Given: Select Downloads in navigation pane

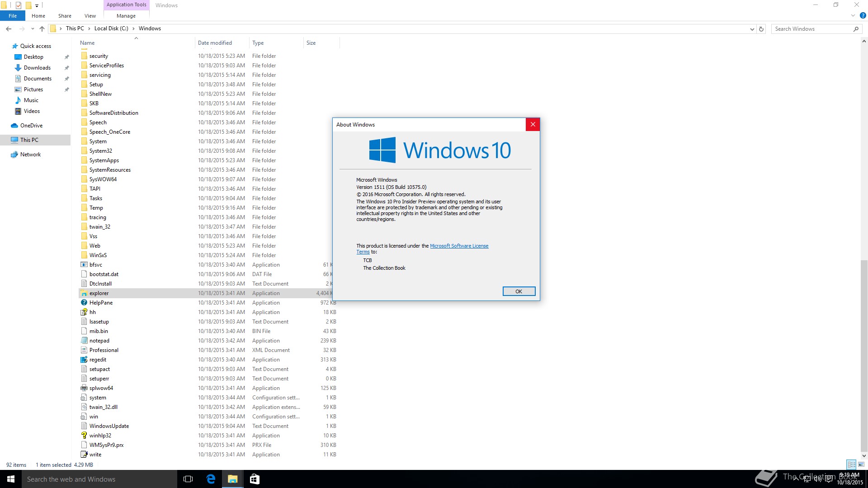Looking at the screenshot, I should 37,68.
